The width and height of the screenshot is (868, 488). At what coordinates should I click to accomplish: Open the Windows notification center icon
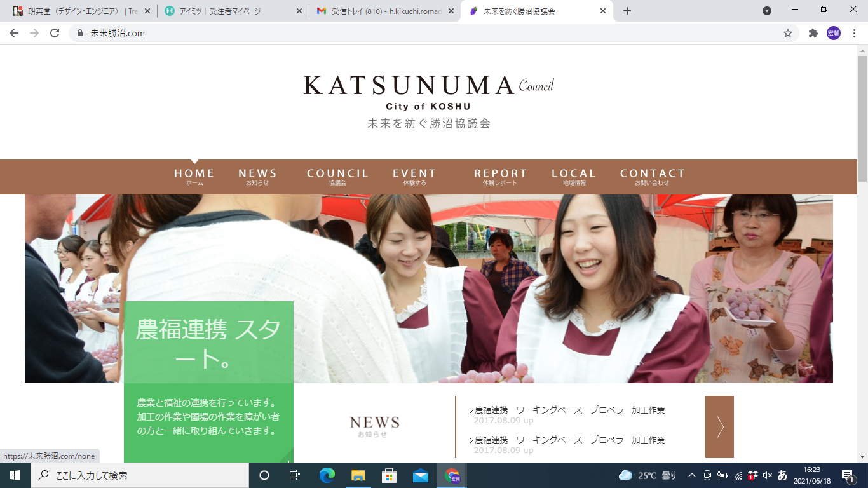pos(848,475)
